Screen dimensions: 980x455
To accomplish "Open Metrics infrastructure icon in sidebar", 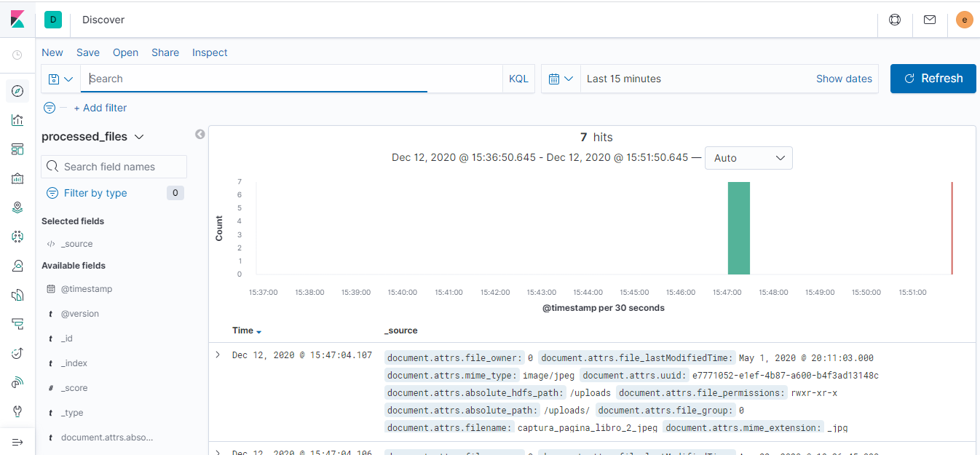I will (17, 266).
